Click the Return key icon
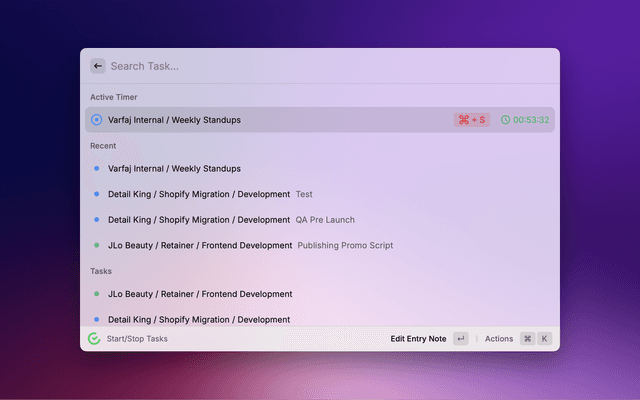Viewport: 640px width, 400px height. coord(460,339)
